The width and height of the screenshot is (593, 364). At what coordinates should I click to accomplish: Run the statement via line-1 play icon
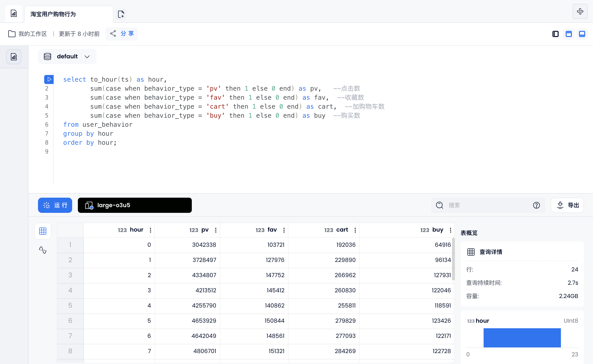point(49,79)
